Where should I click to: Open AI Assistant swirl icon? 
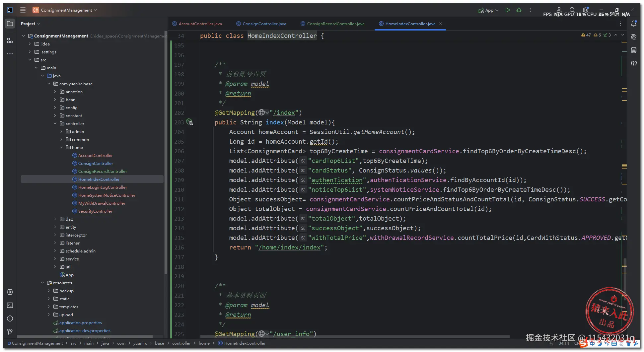pos(634,37)
